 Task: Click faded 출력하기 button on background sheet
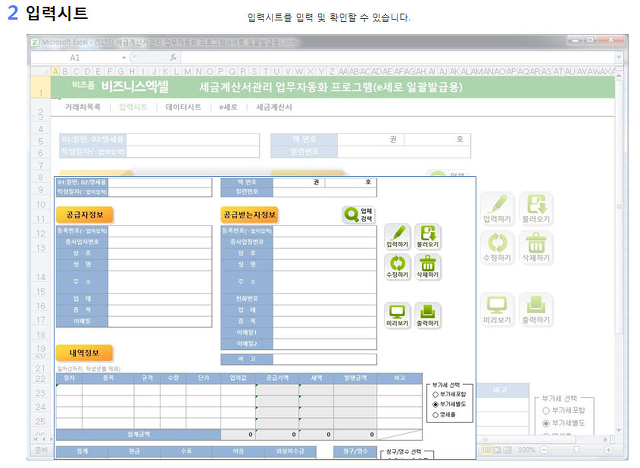[x=536, y=309]
